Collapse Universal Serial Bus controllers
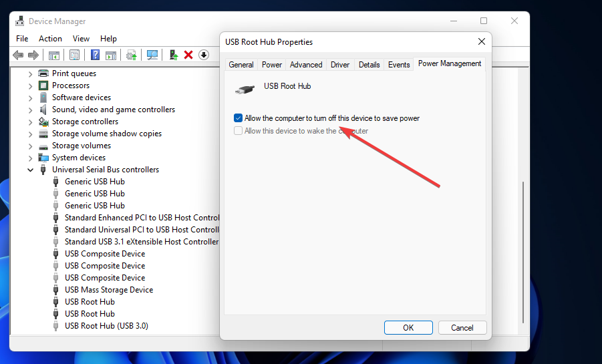Screen dimensions: 602x364 (x=30, y=170)
